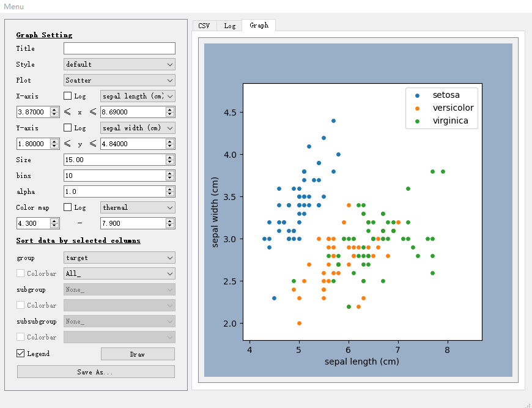Click the disabled subsubgroup dropdown showing None_
The image size is (532, 408).
pos(119,321)
